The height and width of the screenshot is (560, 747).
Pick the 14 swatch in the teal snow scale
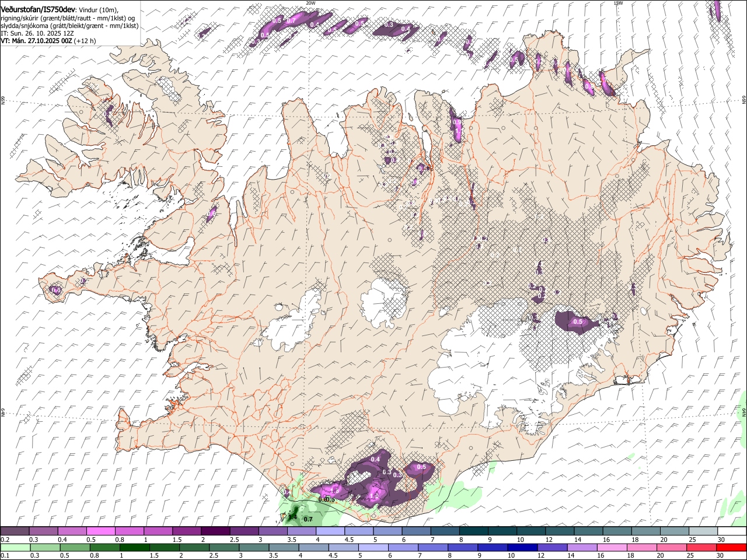[x=588, y=531]
